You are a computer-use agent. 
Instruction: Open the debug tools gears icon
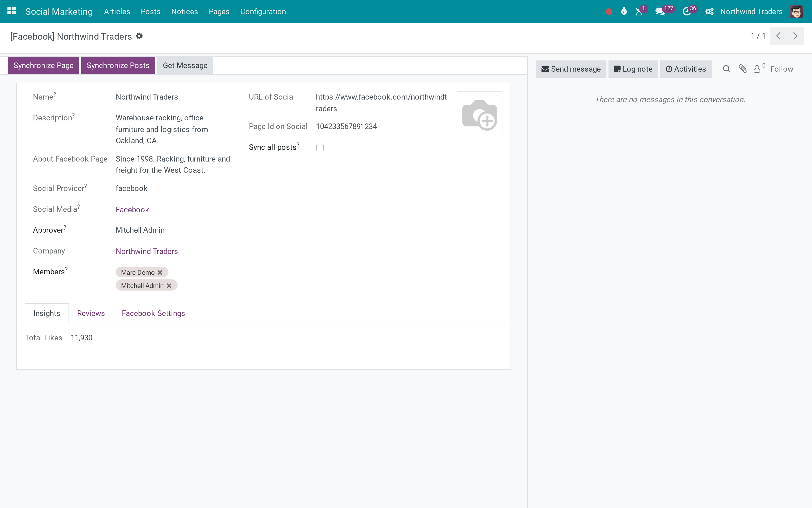pyautogui.click(x=709, y=12)
